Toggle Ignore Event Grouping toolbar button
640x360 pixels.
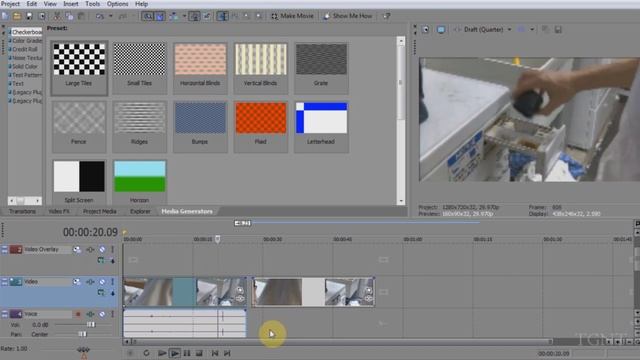point(207,16)
